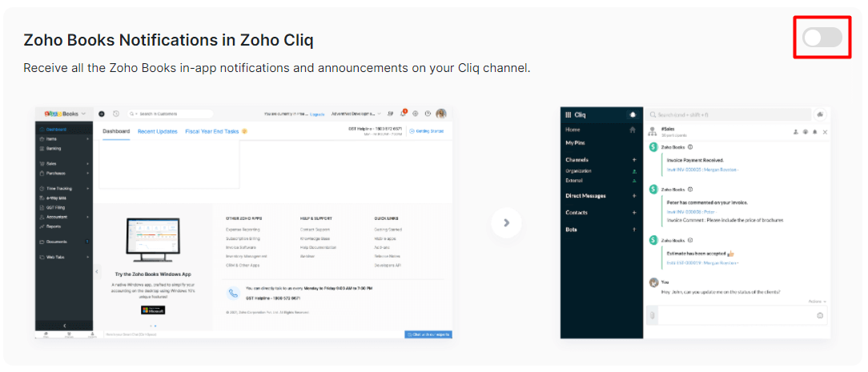This screenshot has height=372, width=868.
Task: Click the bell icon in #Sales header
Action: (814, 132)
